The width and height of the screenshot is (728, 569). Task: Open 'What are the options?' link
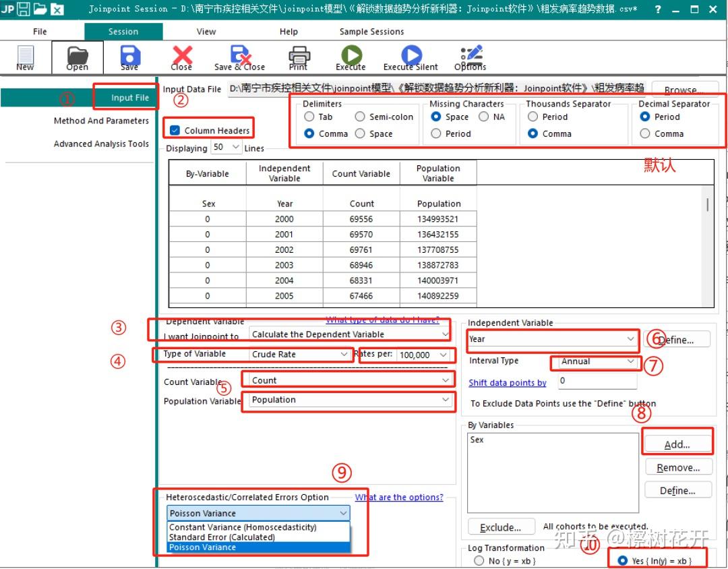tap(399, 497)
